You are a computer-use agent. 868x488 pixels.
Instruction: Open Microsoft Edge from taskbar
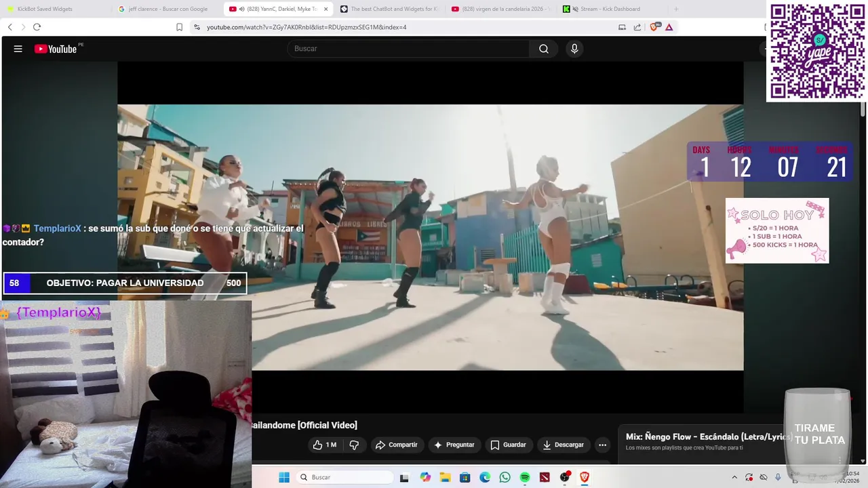tap(485, 477)
